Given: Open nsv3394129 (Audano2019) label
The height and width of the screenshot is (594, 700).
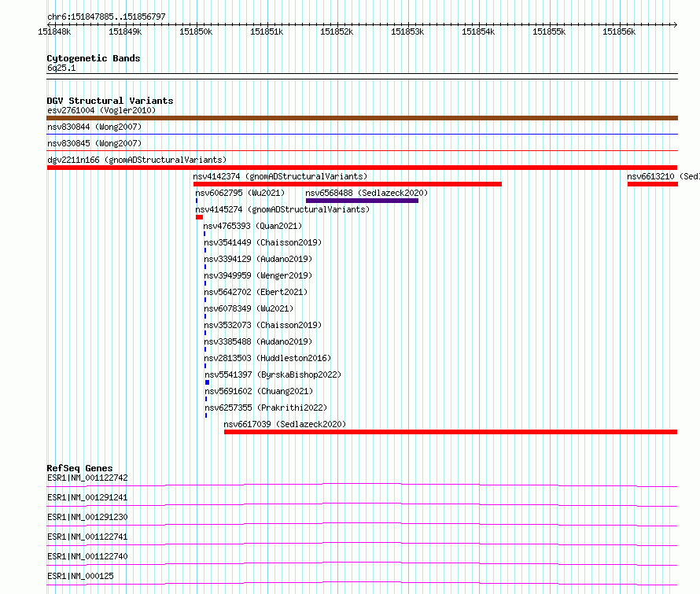Looking at the screenshot, I should pyautogui.click(x=258, y=259).
